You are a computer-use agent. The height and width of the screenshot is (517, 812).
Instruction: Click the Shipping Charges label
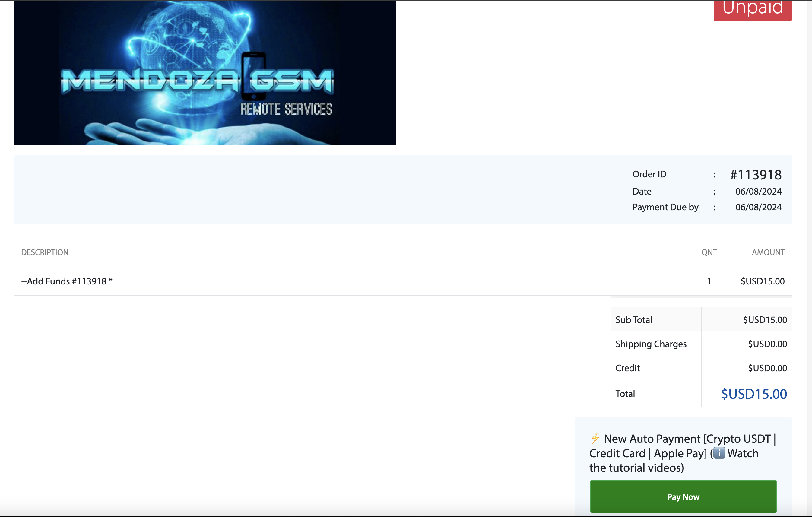(x=651, y=344)
